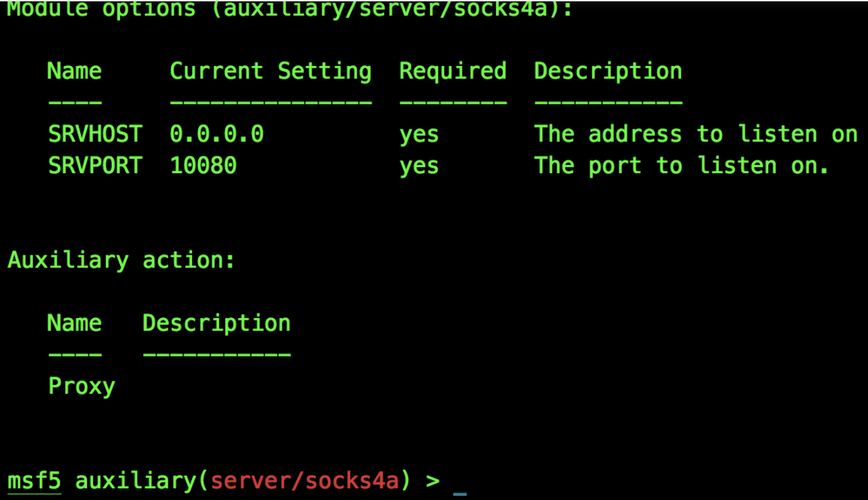
Task: Click the Name header under Auxiliary action
Action: [x=75, y=323]
